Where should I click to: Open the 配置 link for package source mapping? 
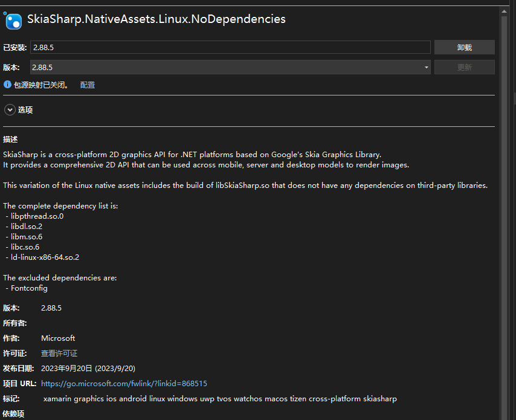tap(88, 85)
